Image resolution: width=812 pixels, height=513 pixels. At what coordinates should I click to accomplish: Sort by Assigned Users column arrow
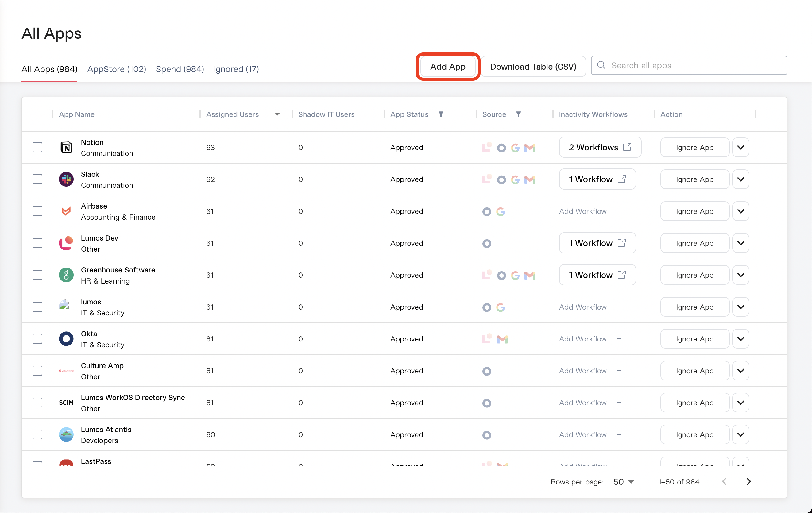click(277, 114)
